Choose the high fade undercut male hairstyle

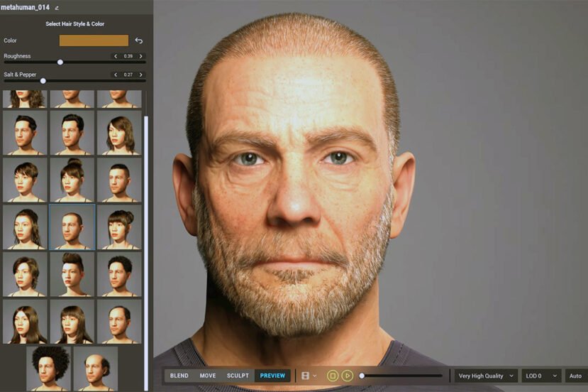pos(119,180)
